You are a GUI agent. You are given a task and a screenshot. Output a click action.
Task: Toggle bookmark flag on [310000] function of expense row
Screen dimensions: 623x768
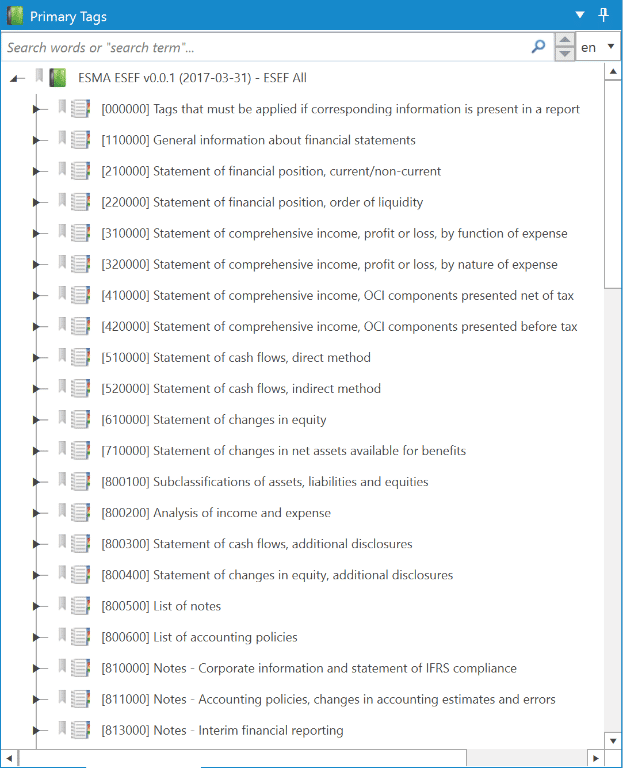click(62, 231)
